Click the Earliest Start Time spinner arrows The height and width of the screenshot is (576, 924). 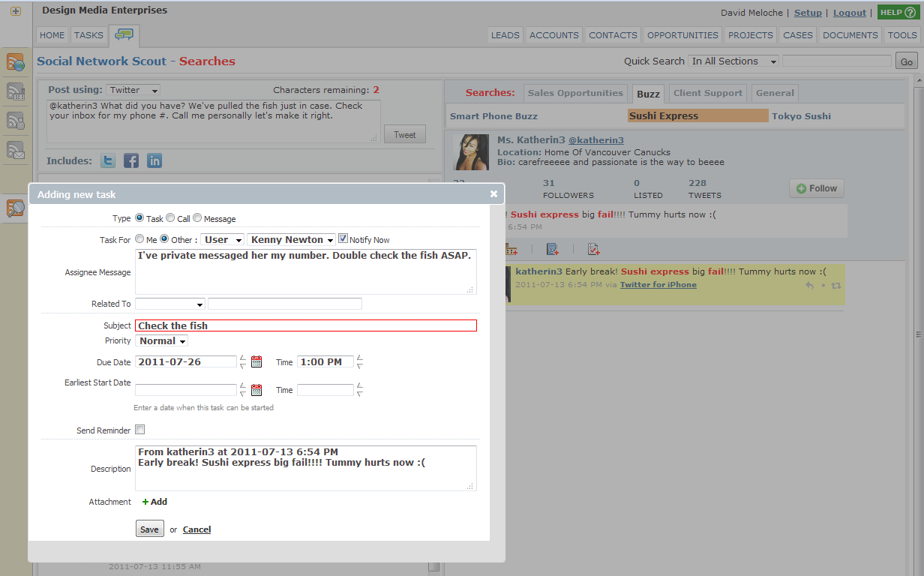pyautogui.click(x=360, y=390)
